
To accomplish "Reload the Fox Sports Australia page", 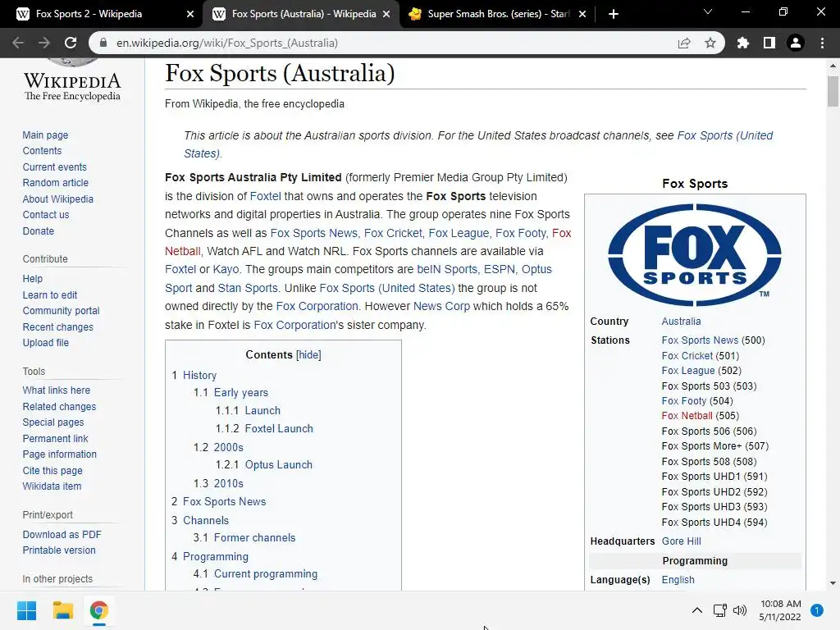I will (71, 43).
